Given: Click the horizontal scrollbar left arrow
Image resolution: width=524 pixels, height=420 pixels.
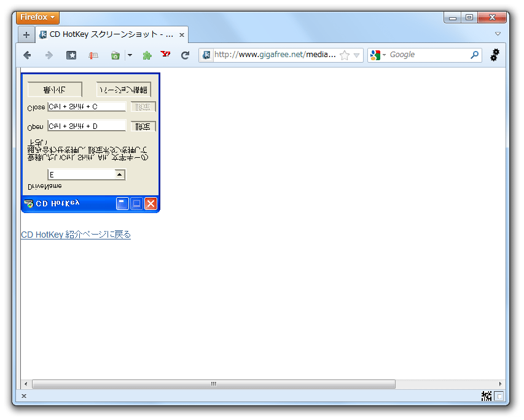Looking at the screenshot, I should pos(26,384).
